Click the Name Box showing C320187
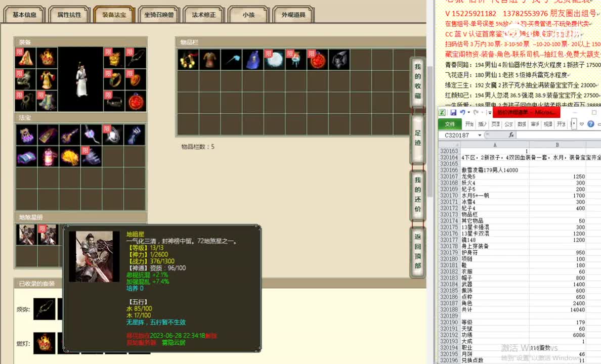 point(458,135)
